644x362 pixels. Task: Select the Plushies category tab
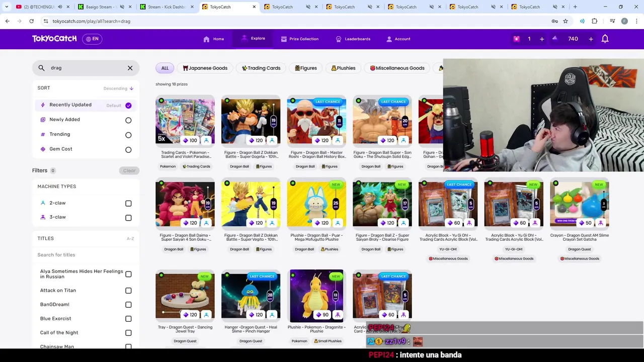click(343, 68)
